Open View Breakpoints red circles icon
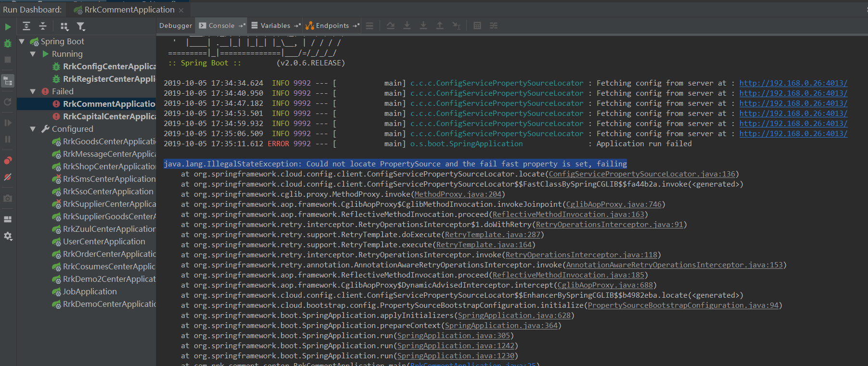 8,160
